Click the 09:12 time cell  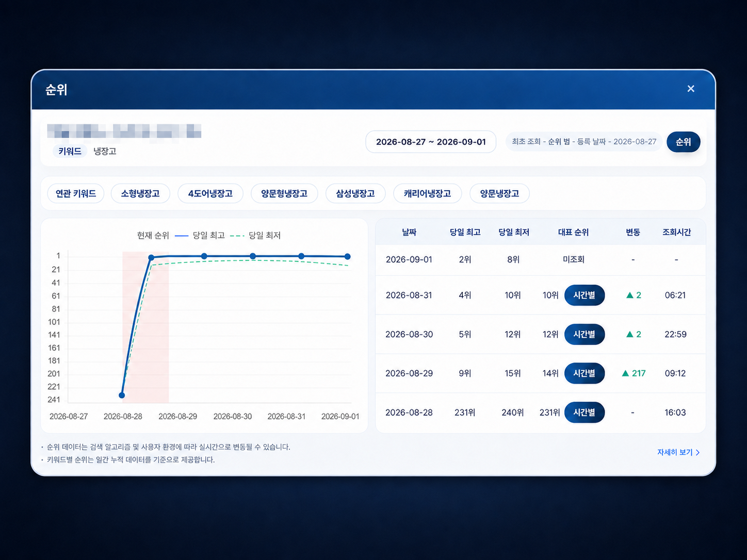coord(675,373)
